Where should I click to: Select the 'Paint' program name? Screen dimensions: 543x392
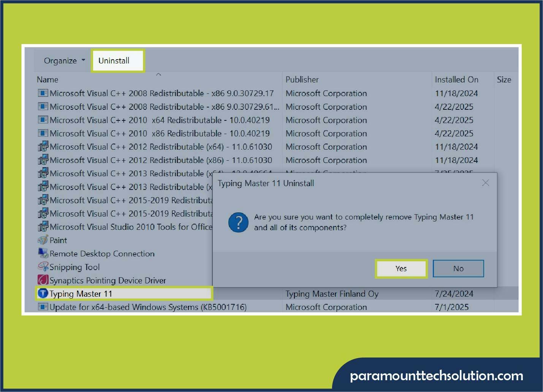58,240
